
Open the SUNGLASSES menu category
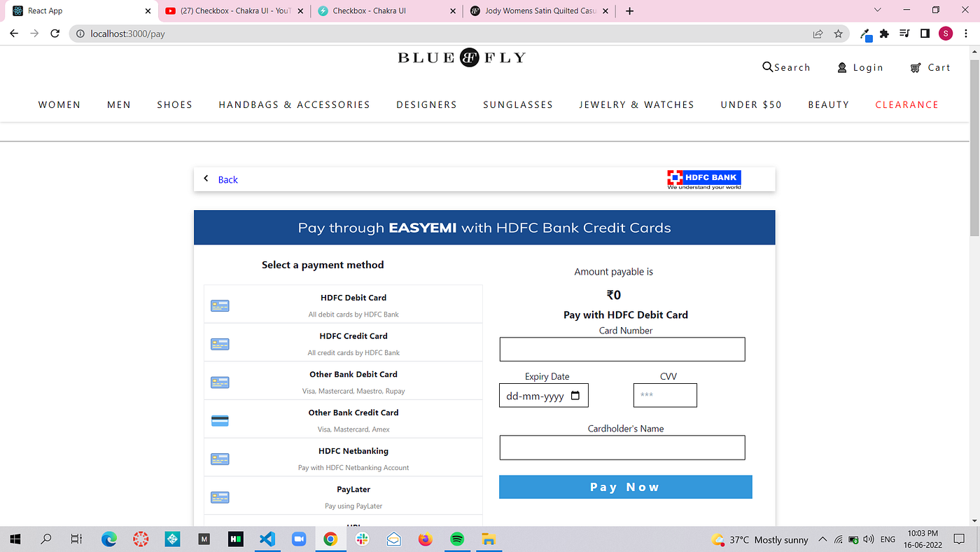[x=518, y=104]
